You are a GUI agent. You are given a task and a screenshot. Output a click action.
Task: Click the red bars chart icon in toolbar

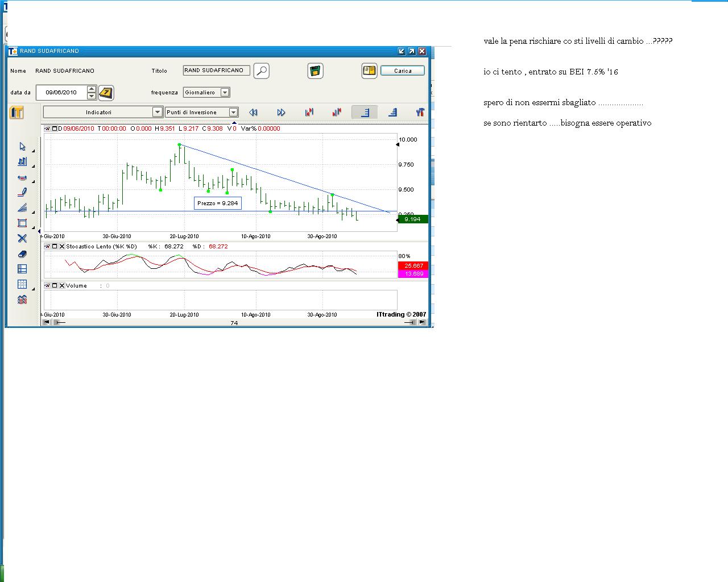pos(337,112)
